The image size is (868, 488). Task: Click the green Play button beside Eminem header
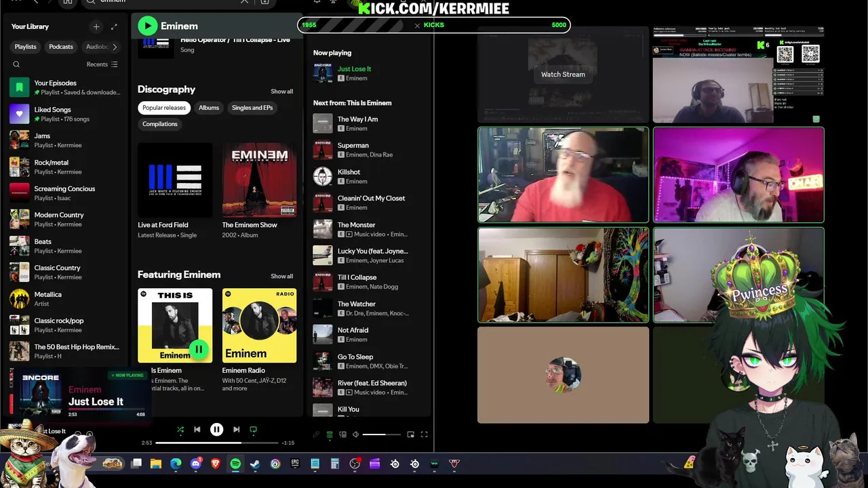(x=147, y=26)
